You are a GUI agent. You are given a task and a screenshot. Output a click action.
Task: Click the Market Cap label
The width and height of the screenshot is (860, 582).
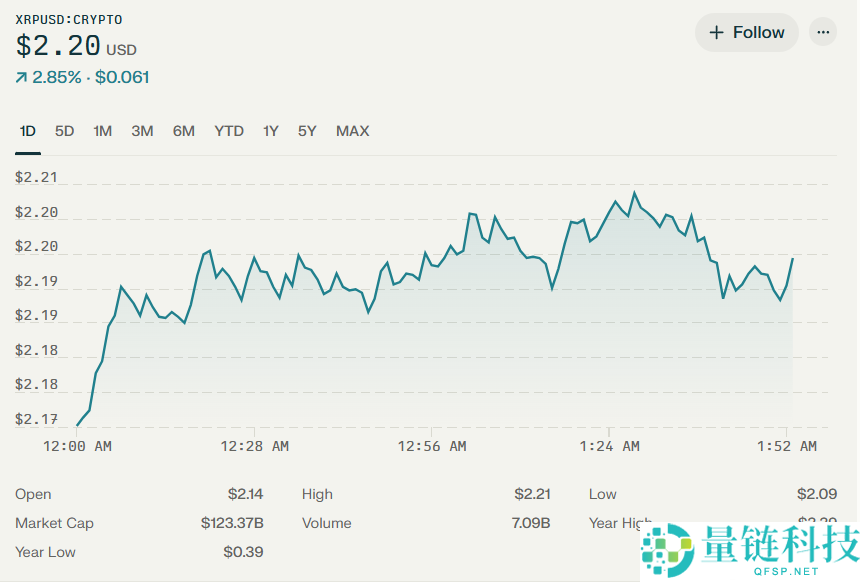(x=54, y=523)
